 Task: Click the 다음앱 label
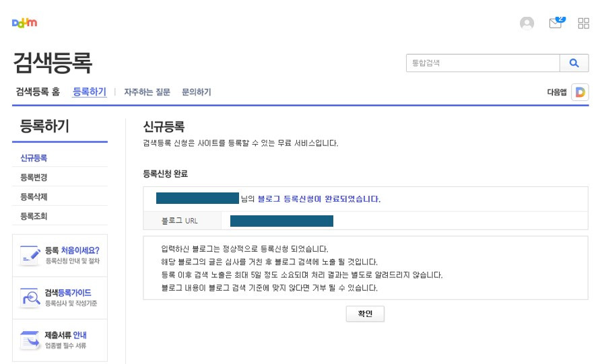(557, 92)
